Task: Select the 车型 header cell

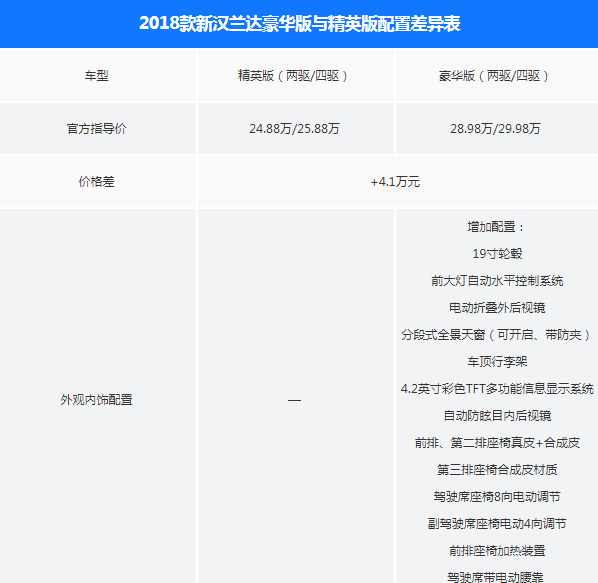Action: 96,75
